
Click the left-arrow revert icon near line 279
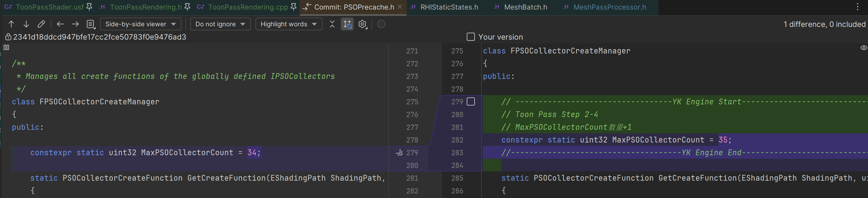[x=399, y=153]
